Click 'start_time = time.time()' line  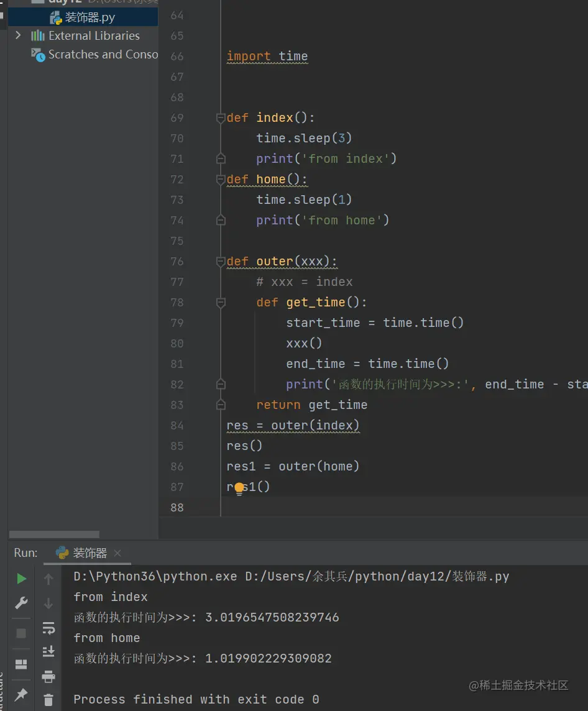coord(374,323)
